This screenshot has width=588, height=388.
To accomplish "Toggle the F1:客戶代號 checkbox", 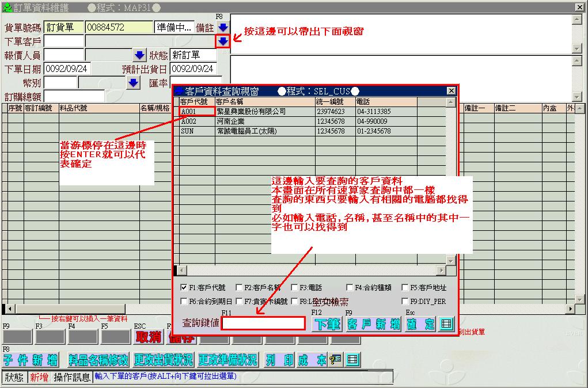I will coord(184,287).
